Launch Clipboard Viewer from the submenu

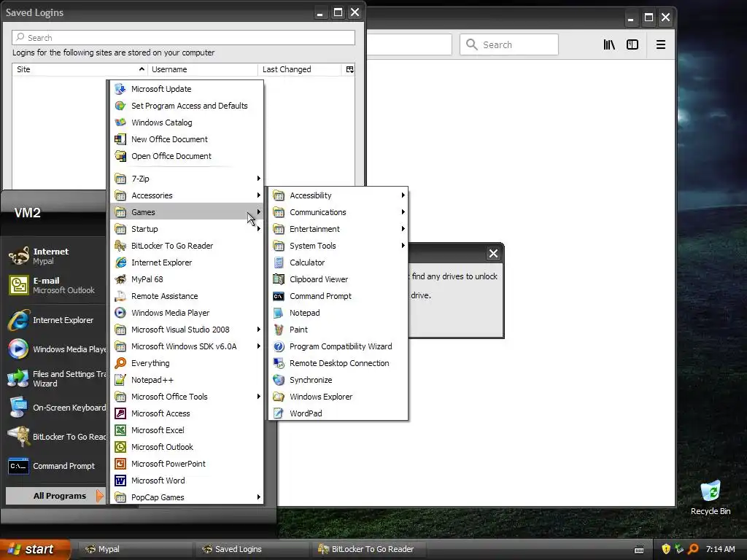(x=338, y=279)
